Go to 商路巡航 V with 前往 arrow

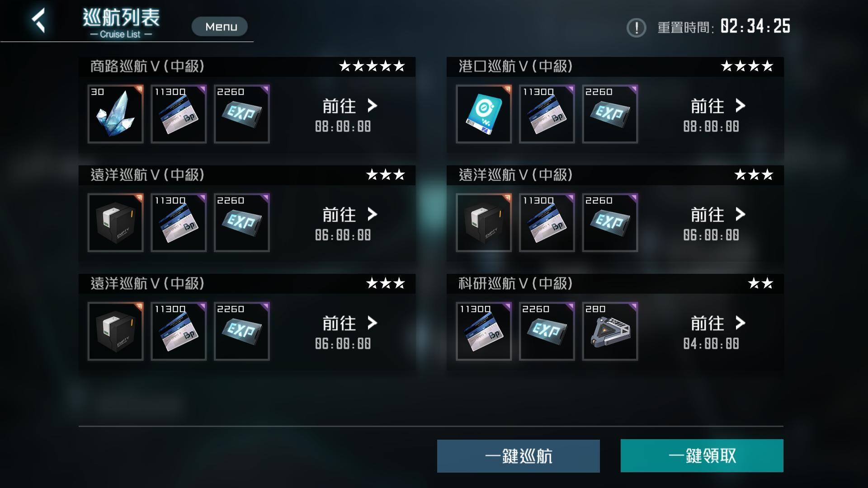click(x=349, y=106)
